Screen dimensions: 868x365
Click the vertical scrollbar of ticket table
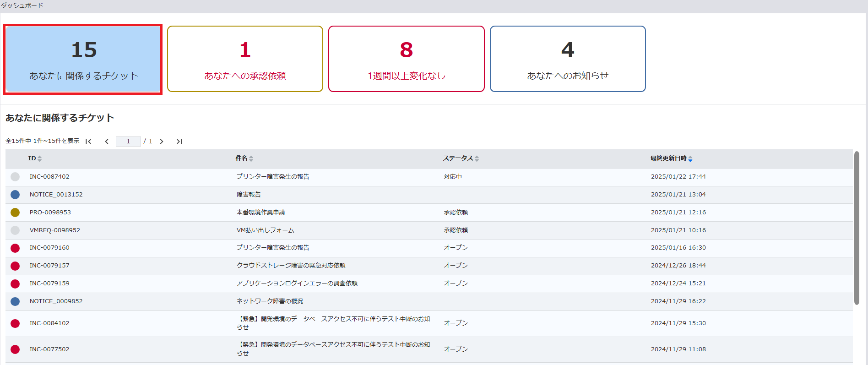856,229
